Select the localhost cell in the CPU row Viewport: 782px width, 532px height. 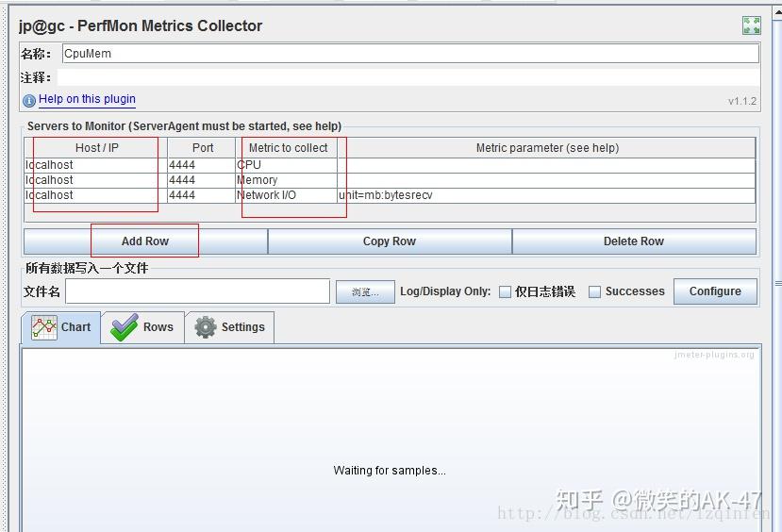[x=96, y=165]
